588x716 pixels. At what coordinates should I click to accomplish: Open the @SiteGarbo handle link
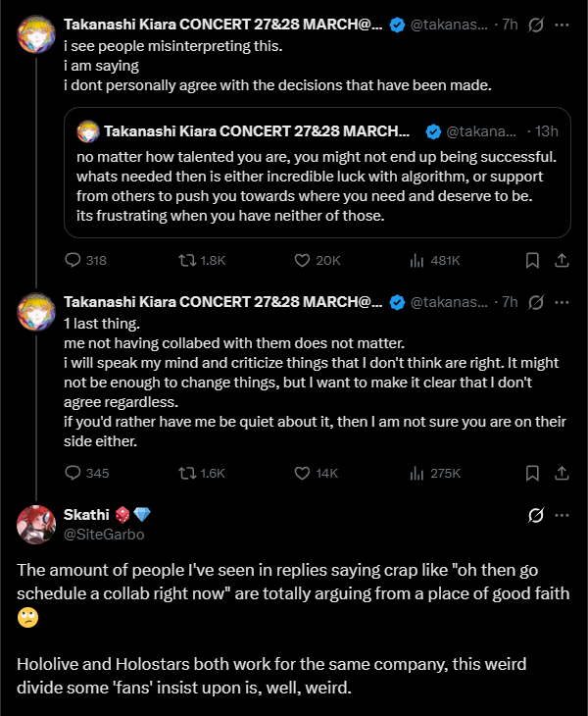coord(103,535)
